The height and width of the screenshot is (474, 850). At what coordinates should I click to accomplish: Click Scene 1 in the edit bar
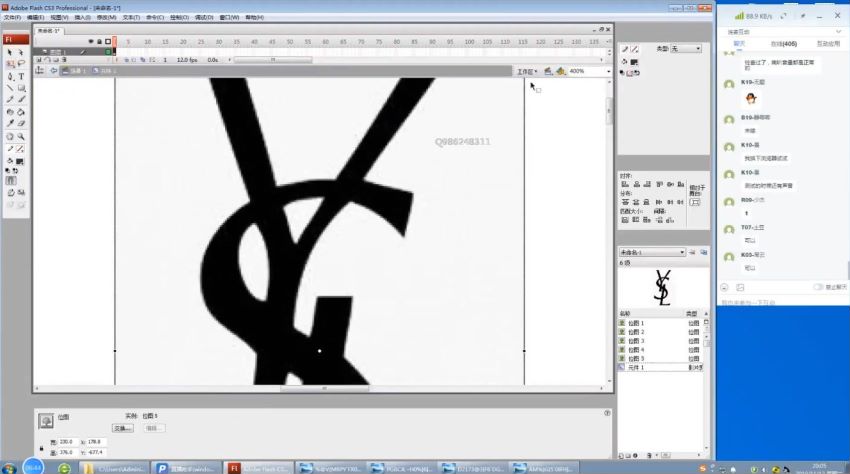pos(73,71)
